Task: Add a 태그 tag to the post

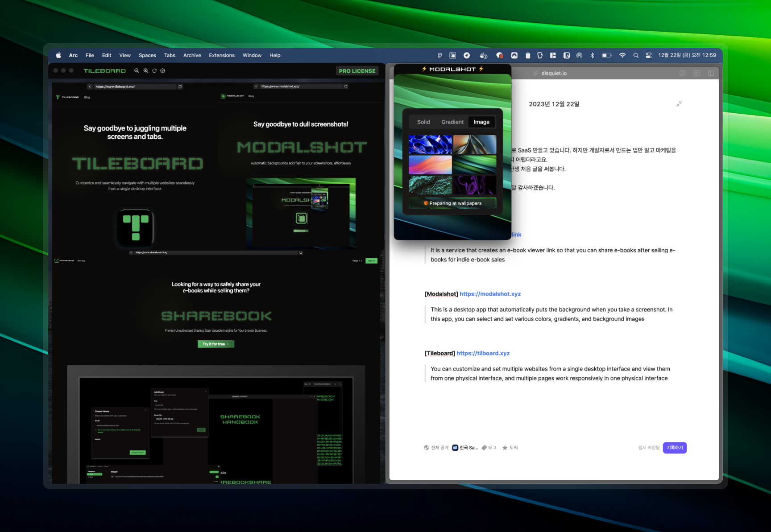Action: (x=489, y=448)
